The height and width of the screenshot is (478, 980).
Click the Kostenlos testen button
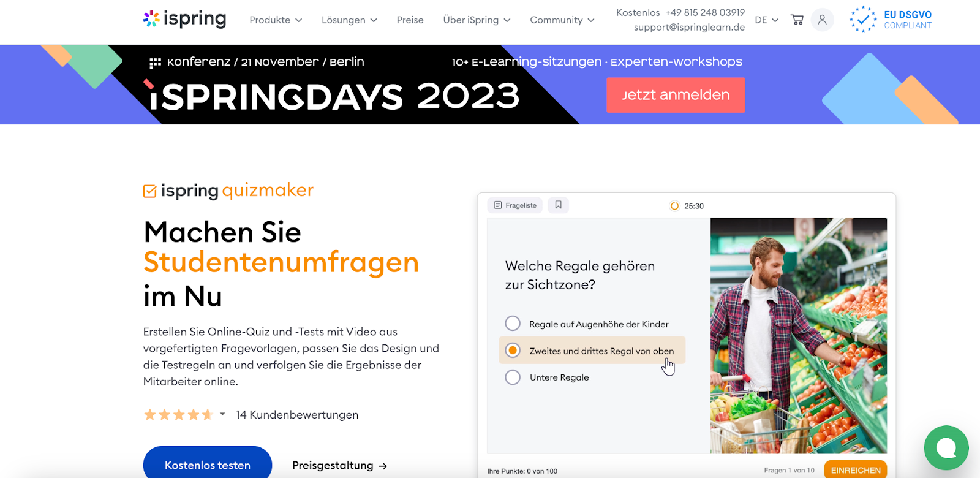208,465
